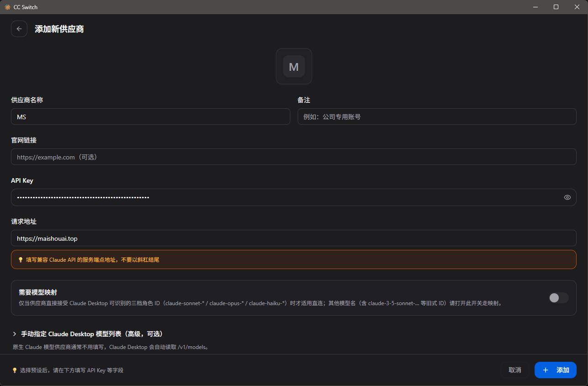
Task: Click the lightbulb icon in orange tip
Action: (x=21, y=259)
